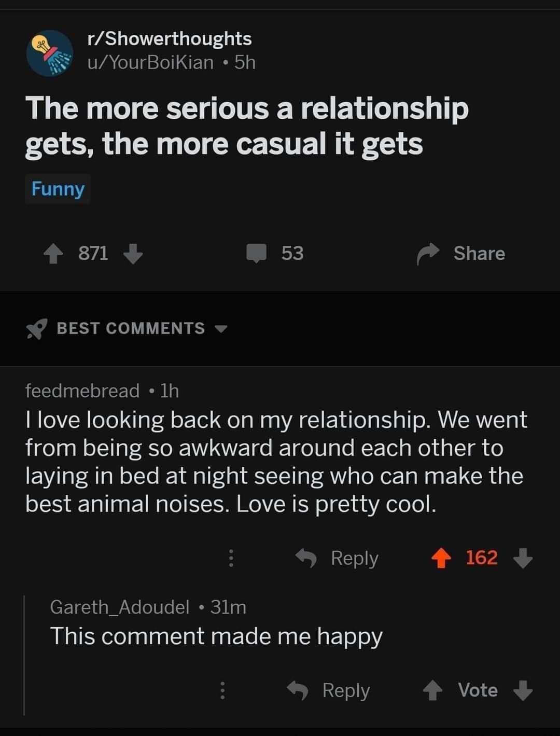Visit u/YourBoiKian's profile
This screenshot has height=736, width=560.
tap(150, 63)
